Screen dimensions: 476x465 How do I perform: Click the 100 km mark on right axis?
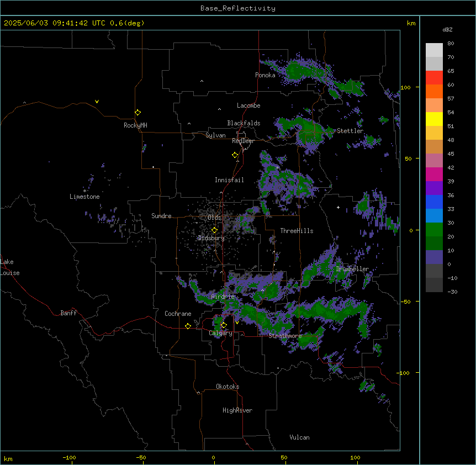(405, 87)
